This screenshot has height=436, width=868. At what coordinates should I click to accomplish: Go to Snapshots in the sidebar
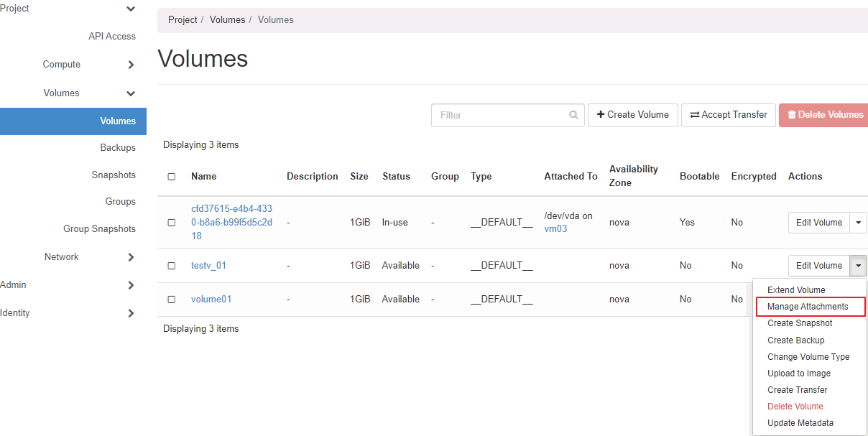114,175
